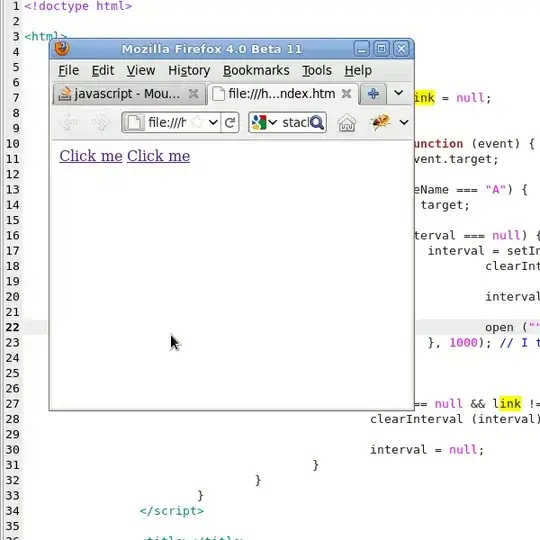Image resolution: width=540 pixels, height=540 pixels.
Task: Follow the first Click me link
Action: [91, 156]
